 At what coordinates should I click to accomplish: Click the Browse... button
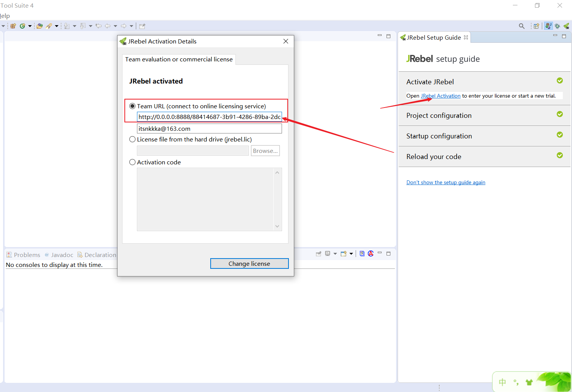(265, 151)
